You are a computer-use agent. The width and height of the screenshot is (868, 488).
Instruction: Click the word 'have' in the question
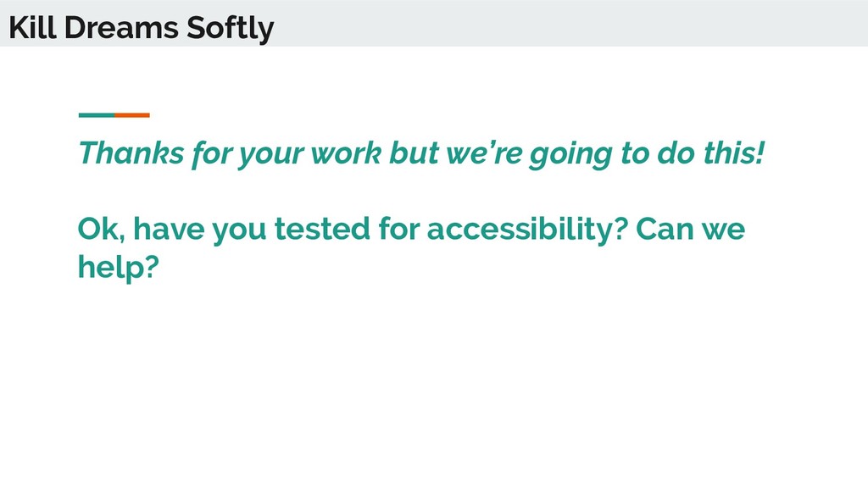[x=169, y=229]
